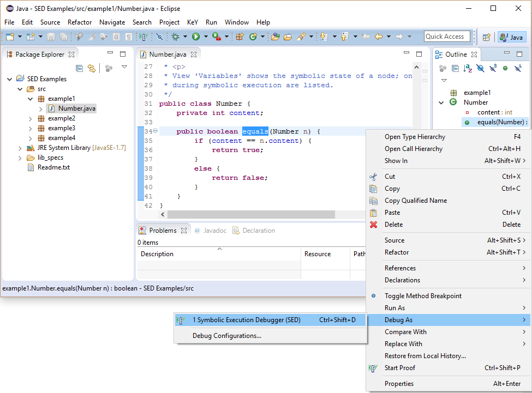This screenshot has height=393, width=532.
Task: Open the Refactor menu in menu bar
Action: click(80, 22)
